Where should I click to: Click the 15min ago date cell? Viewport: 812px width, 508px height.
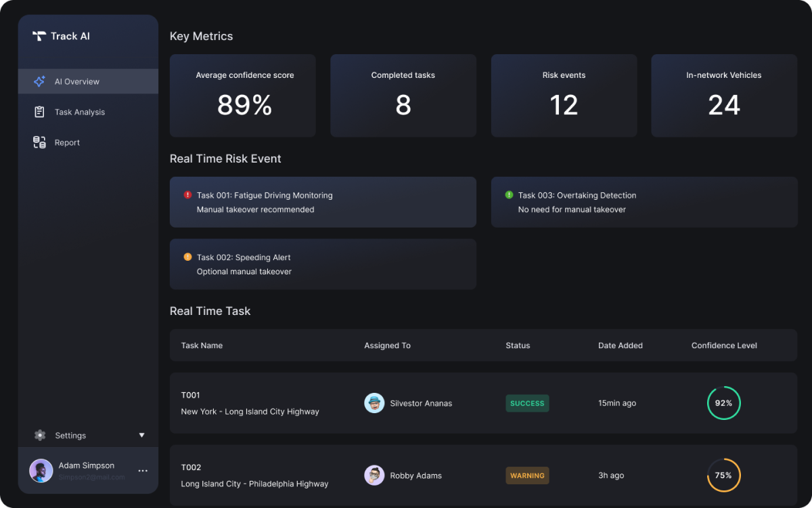(617, 403)
